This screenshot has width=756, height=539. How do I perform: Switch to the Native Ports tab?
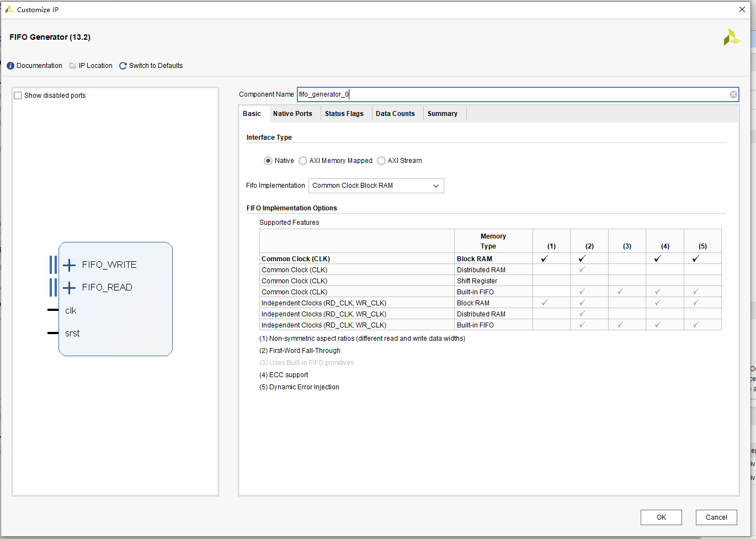(x=292, y=114)
